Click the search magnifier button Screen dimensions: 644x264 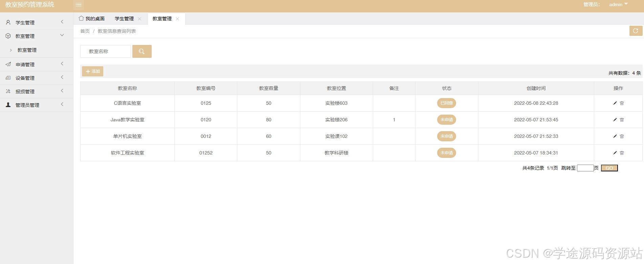(142, 51)
